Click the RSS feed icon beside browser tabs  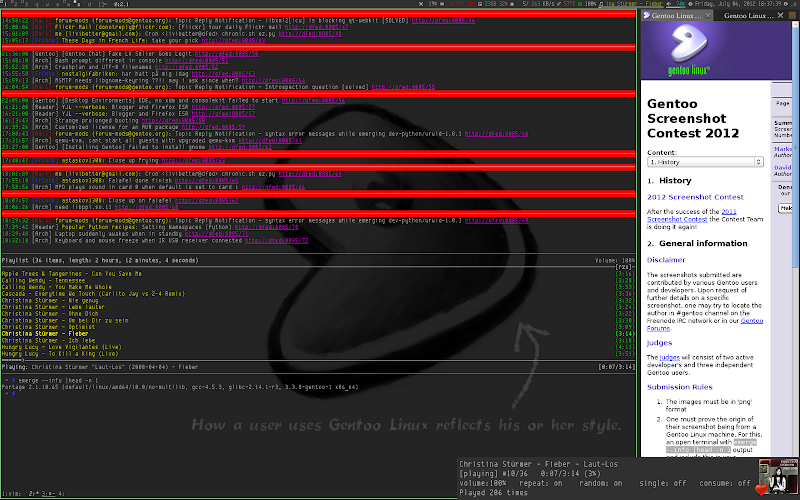click(x=792, y=15)
